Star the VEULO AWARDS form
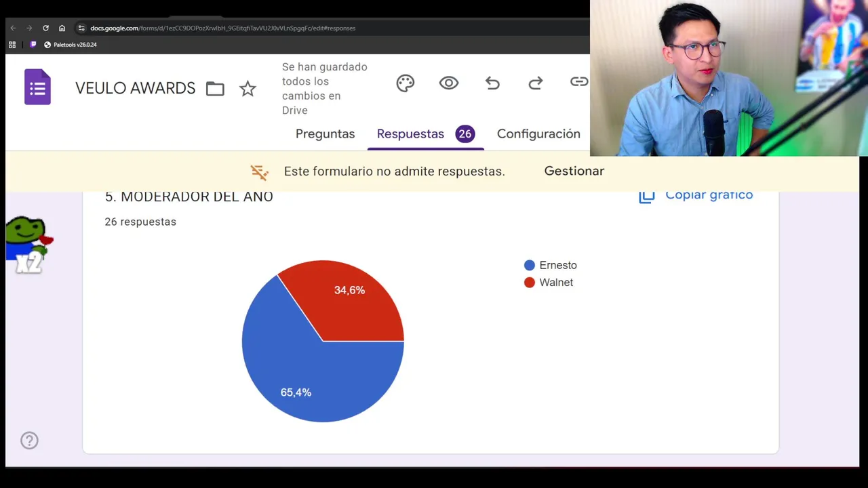The image size is (868, 488). coord(248,89)
